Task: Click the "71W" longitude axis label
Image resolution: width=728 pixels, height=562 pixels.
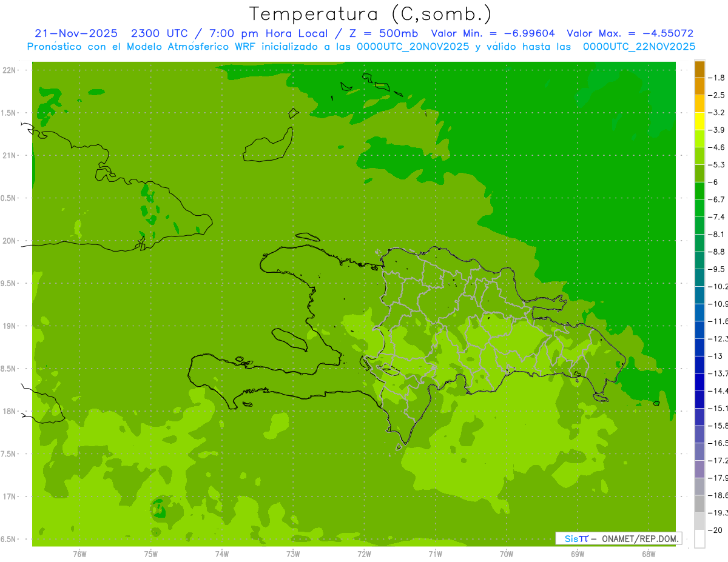Action: 435,554
